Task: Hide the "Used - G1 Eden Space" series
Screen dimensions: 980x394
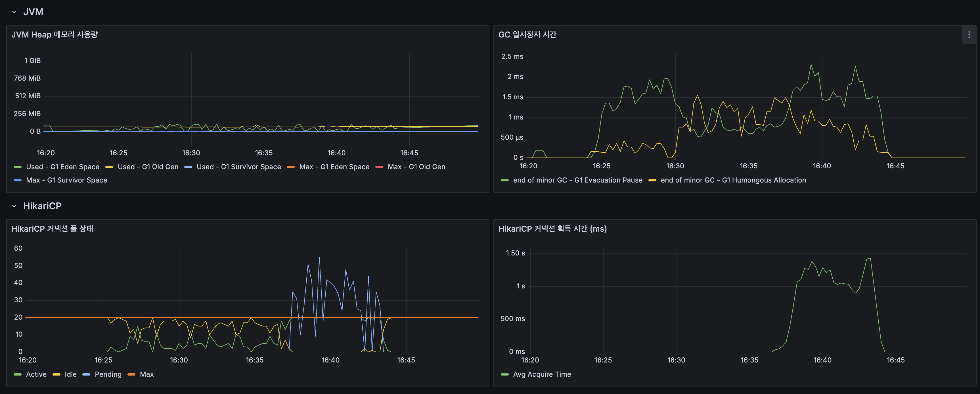Action: click(x=62, y=167)
